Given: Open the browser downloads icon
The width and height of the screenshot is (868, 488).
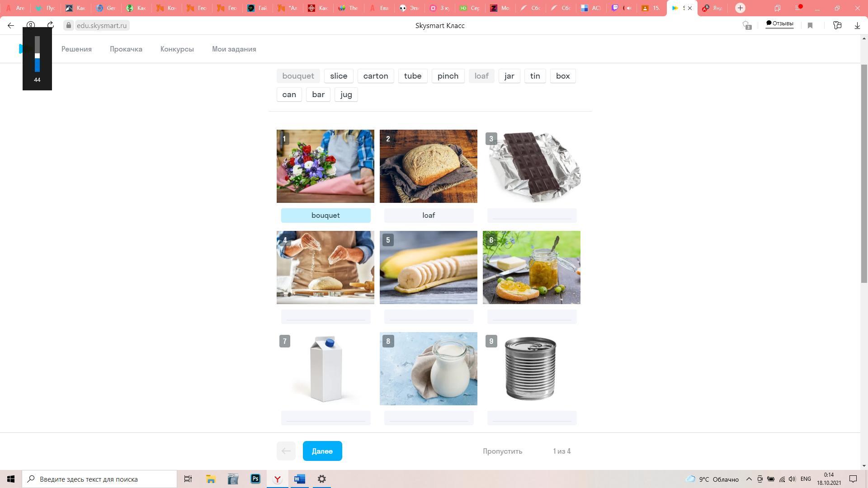Looking at the screenshot, I should [x=857, y=25].
